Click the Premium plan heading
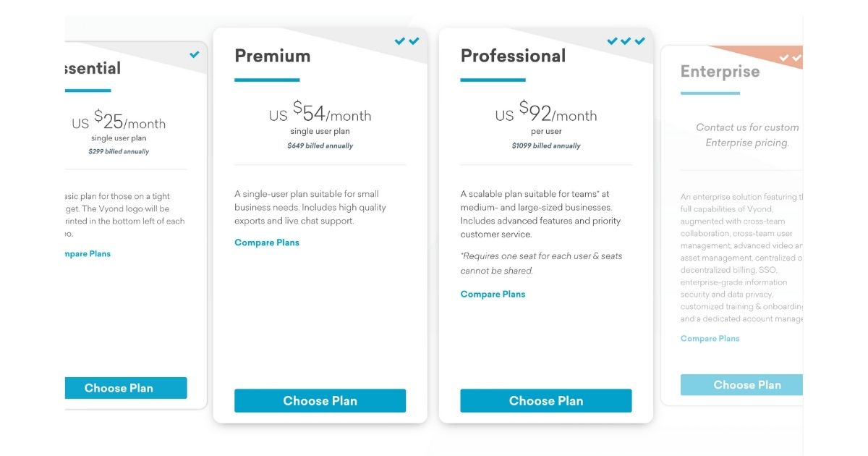The image size is (868, 456). tap(272, 56)
